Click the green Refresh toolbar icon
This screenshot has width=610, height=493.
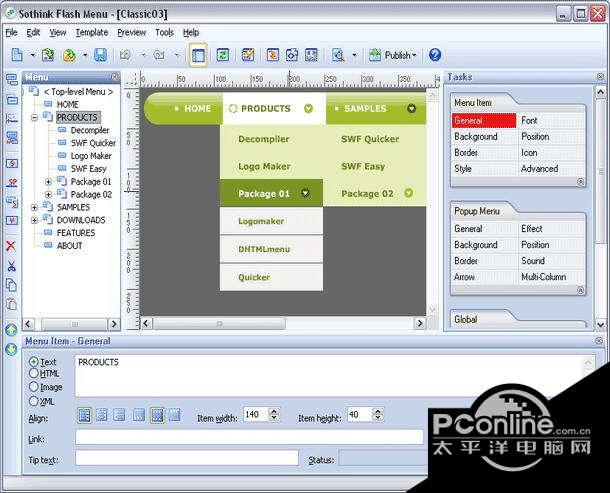coord(223,55)
